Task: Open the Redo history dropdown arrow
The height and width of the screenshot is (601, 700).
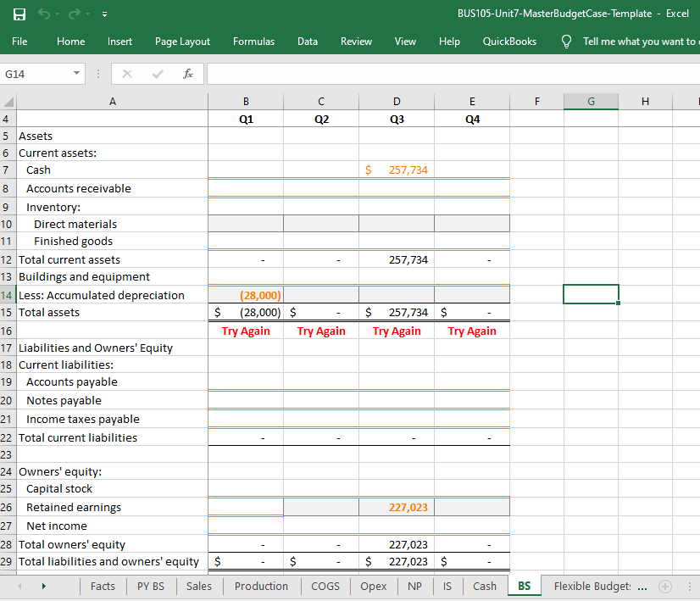Action: tap(87, 14)
